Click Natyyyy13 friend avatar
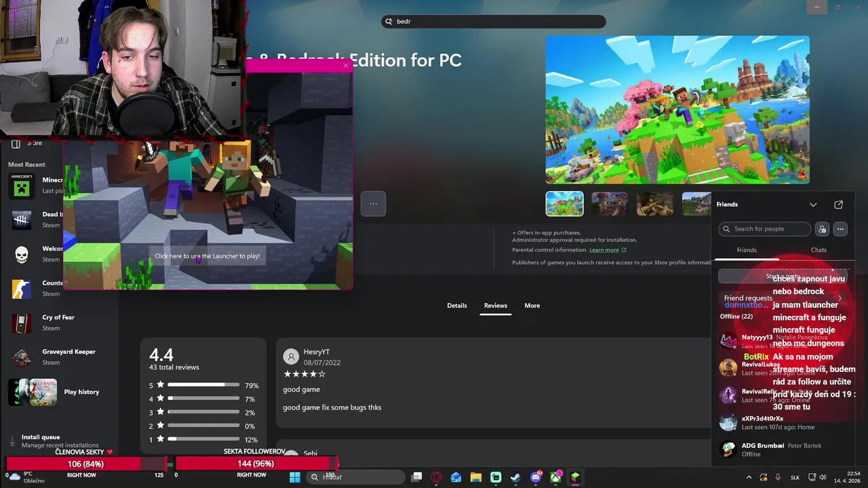The width and height of the screenshot is (868, 488). pos(728,340)
